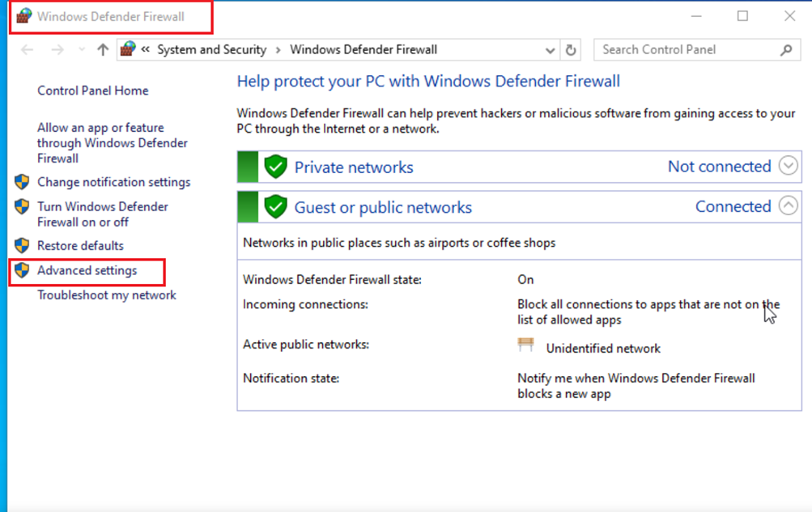Click the Back arrow navigation button
The width and height of the screenshot is (812, 512).
(x=28, y=49)
